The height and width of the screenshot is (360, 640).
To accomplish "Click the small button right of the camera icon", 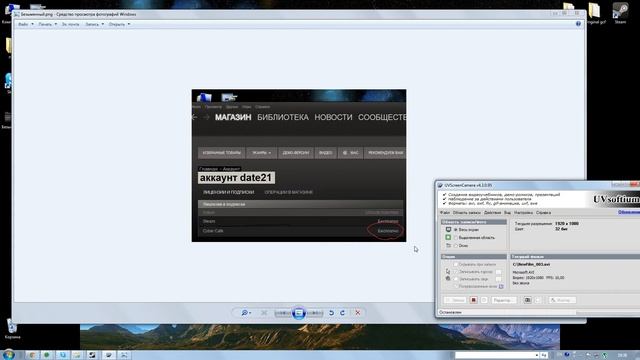I will point(538,300).
